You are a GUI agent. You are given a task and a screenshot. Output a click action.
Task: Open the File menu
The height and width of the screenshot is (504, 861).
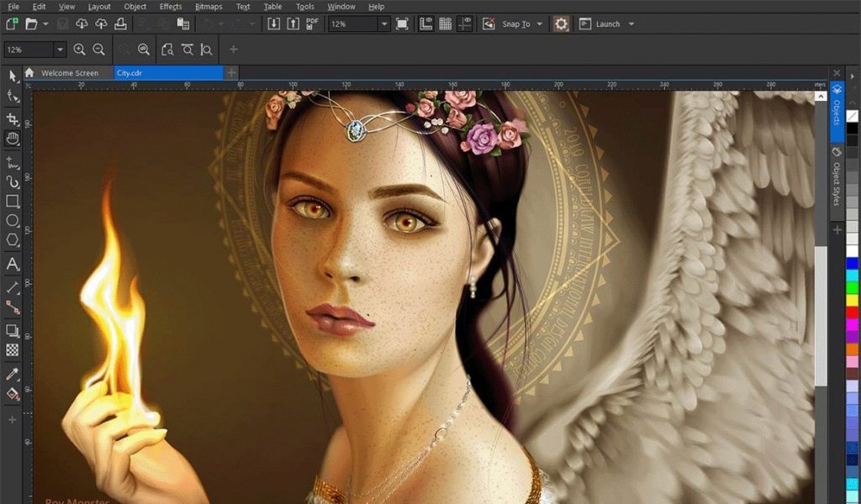13,7
